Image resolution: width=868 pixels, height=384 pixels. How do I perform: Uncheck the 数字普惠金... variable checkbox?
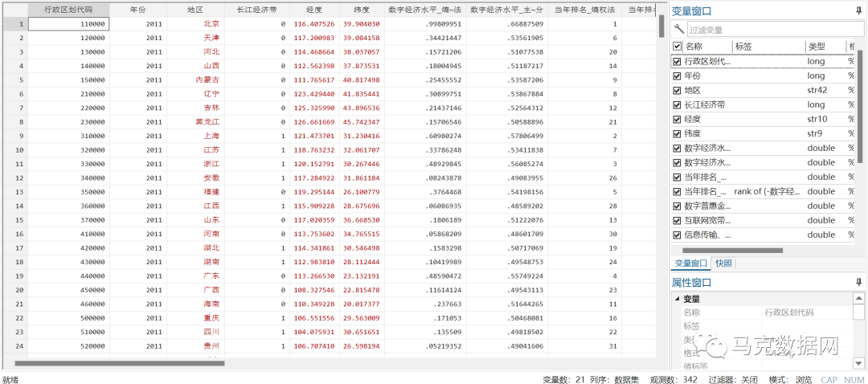677,206
